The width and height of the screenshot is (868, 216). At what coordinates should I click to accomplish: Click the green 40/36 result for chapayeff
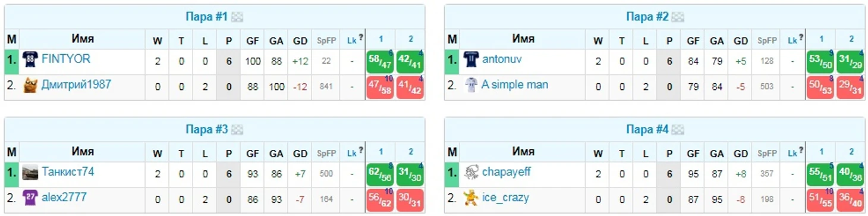(850, 174)
